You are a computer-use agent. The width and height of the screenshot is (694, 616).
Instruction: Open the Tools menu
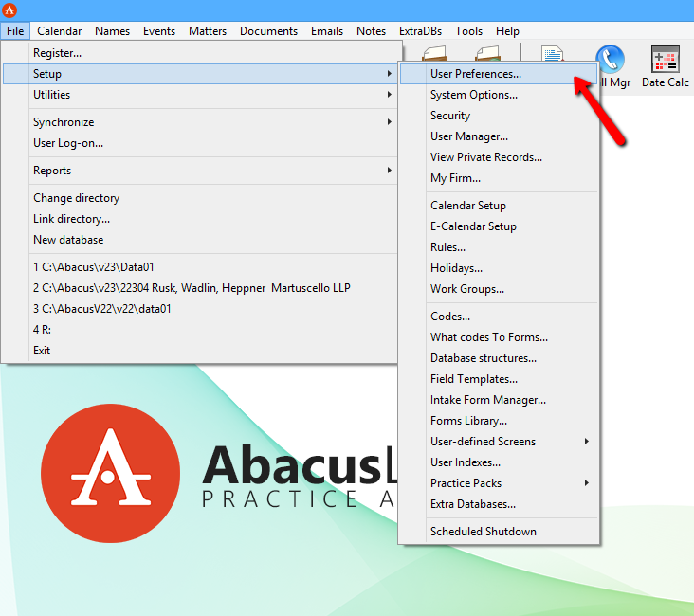pos(468,31)
